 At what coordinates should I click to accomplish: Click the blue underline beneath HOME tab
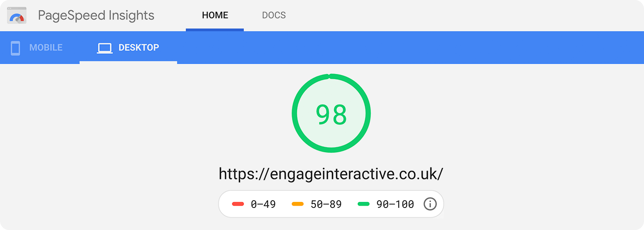click(215, 30)
